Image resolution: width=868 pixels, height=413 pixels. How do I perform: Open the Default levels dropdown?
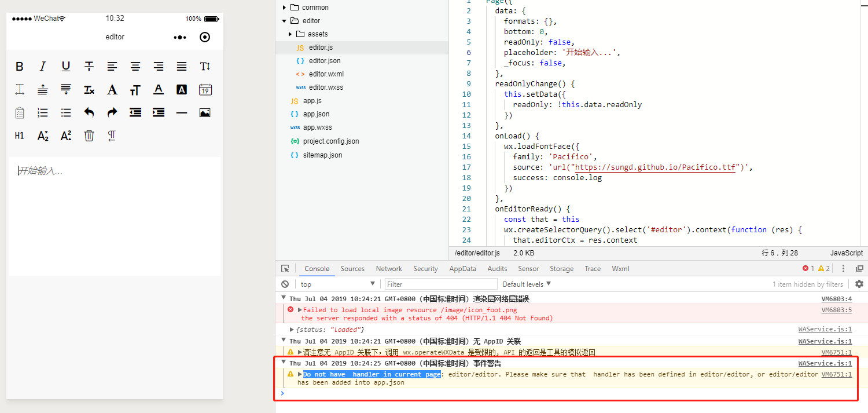click(527, 284)
